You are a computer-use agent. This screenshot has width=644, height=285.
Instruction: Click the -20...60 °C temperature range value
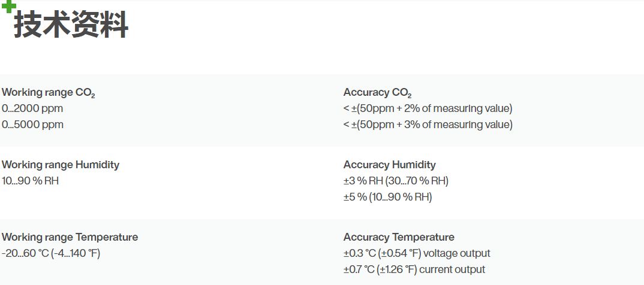point(51,253)
